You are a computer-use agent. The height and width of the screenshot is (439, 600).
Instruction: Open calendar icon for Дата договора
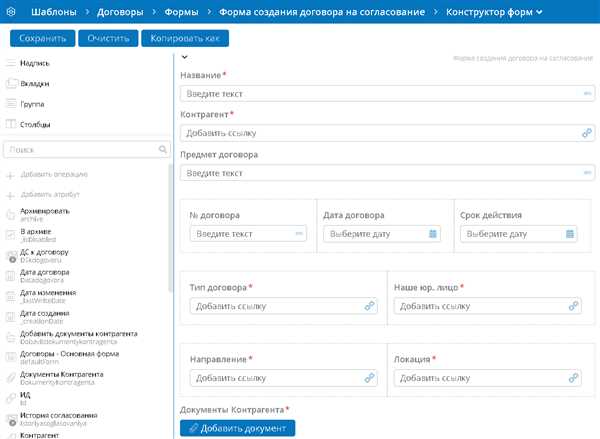tap(432, 233)
